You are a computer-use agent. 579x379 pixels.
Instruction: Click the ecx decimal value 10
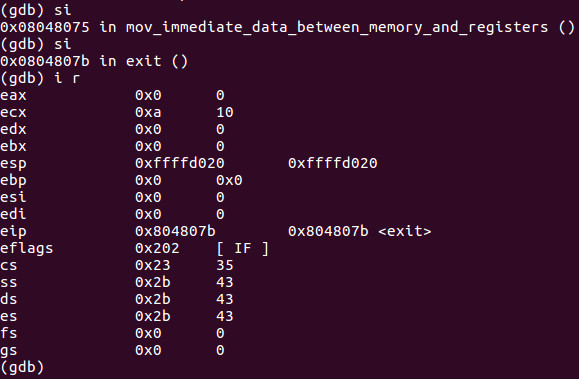point(225,112)
